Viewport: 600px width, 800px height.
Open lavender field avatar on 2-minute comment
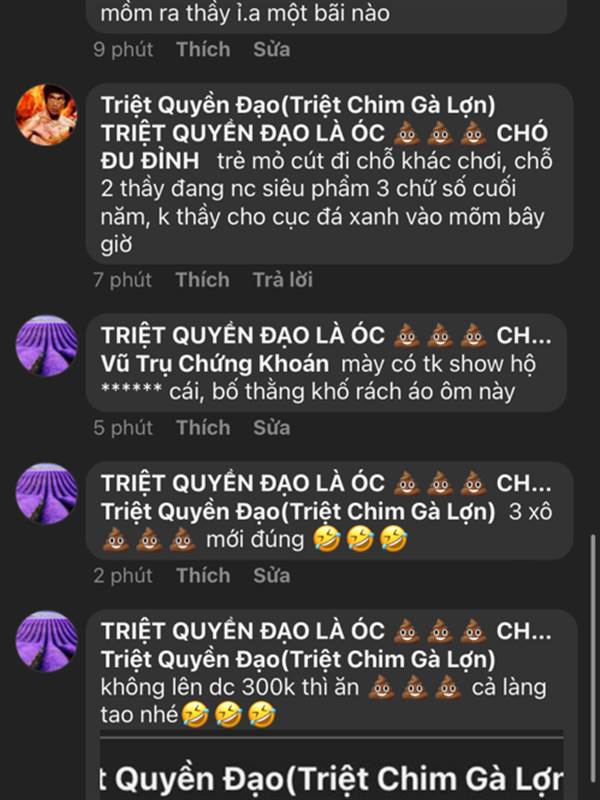click(46, 493)
